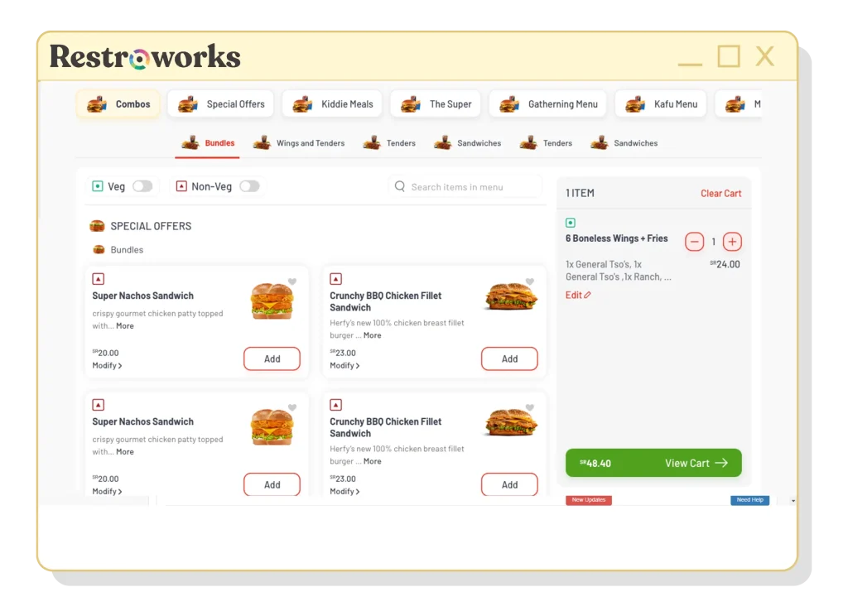The height and width of the screenshot is (616, 848).
Task: Click the veg indicator icon on 6 Boneless Wings + Fries
Action: coord(571,222)
